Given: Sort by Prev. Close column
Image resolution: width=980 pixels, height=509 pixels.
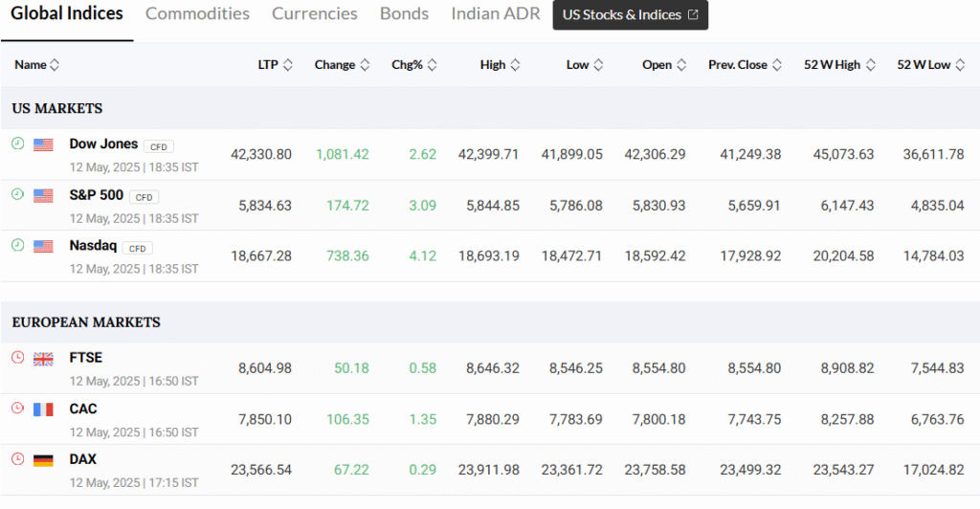Looking at the screenshot, I should (745, 64).
